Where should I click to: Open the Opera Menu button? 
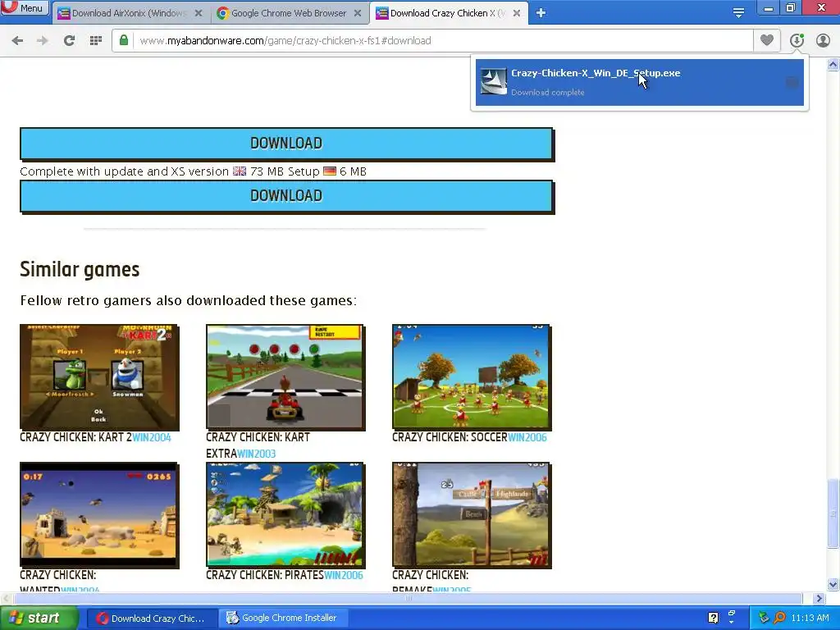pos(24,7)
